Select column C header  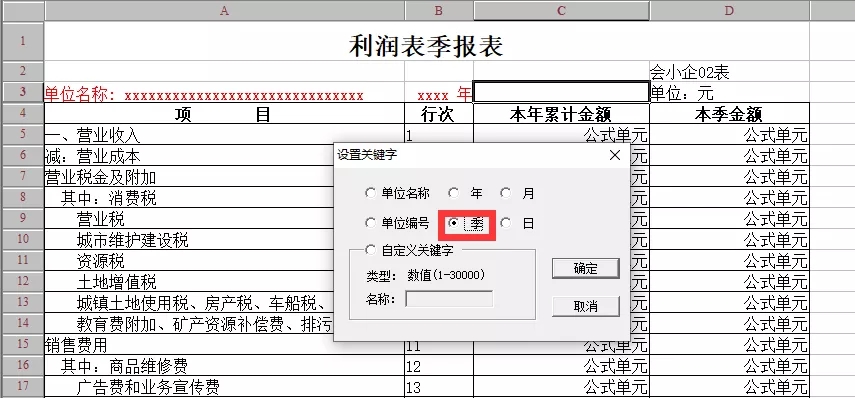[562, 10]
